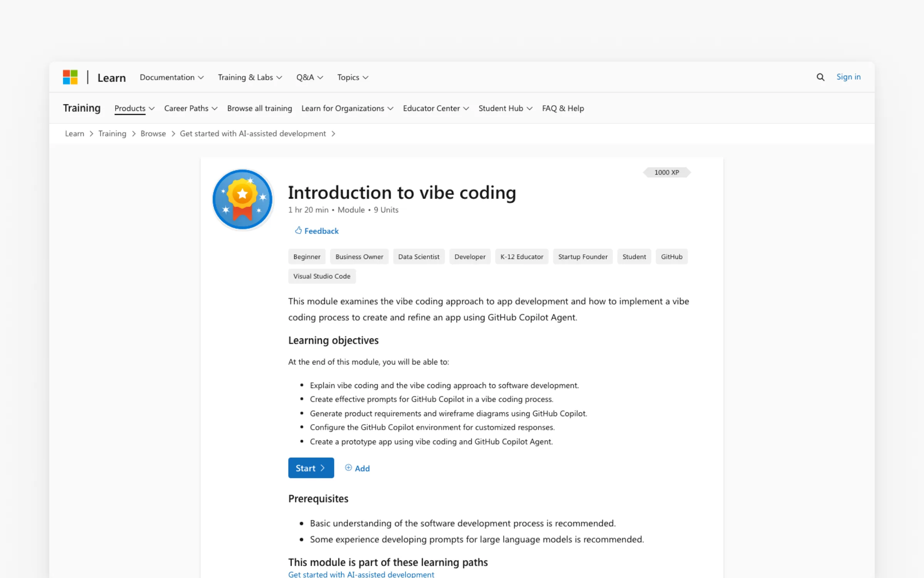Screen dimensions: 924x578
Task: Open the learning path link at bottom
Action: point(361,574)
